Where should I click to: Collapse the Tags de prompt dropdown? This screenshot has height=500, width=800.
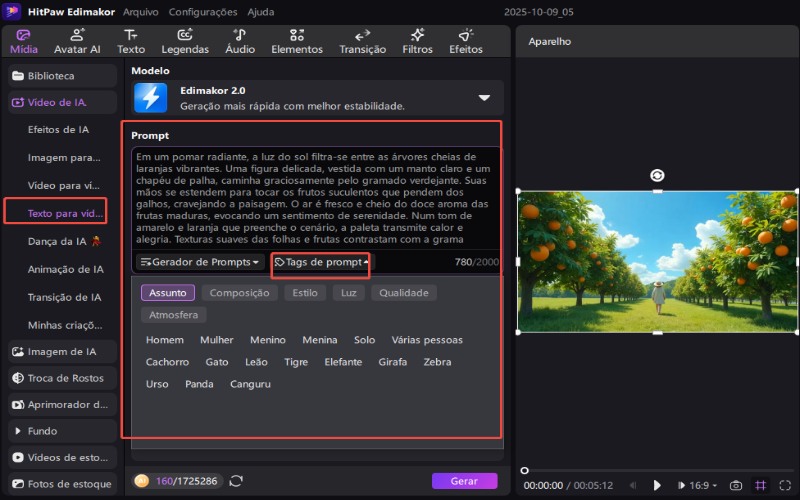click(x=322, y=262)
